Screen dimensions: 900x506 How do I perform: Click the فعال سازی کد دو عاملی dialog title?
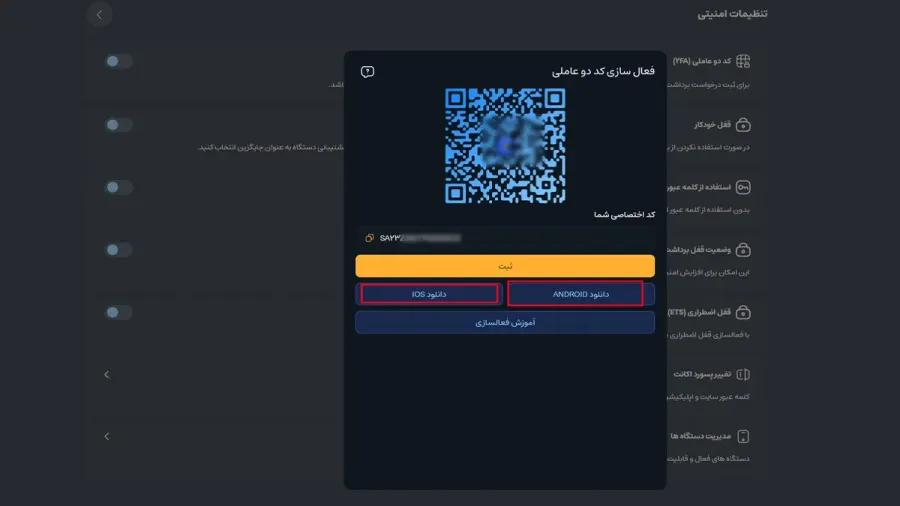(x=603, y=71)
